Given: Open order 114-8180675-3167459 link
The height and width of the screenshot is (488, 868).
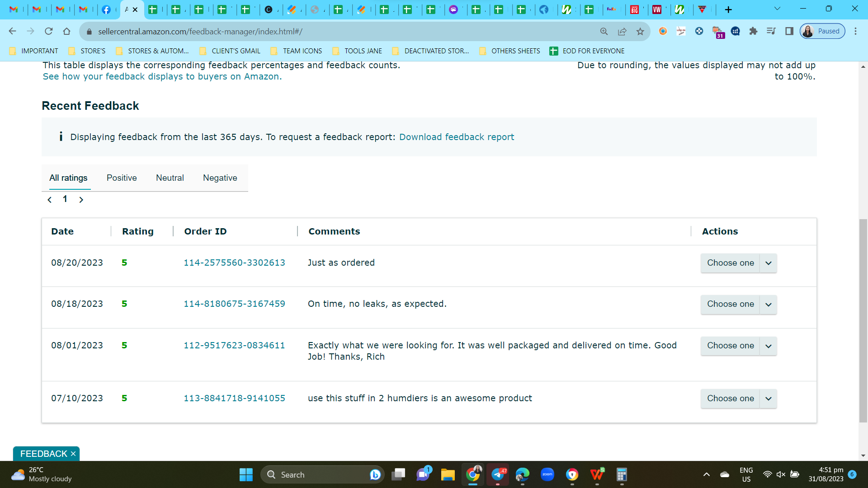Looking at the screenshot, I should pyautogui.click(x=234, y=304).
